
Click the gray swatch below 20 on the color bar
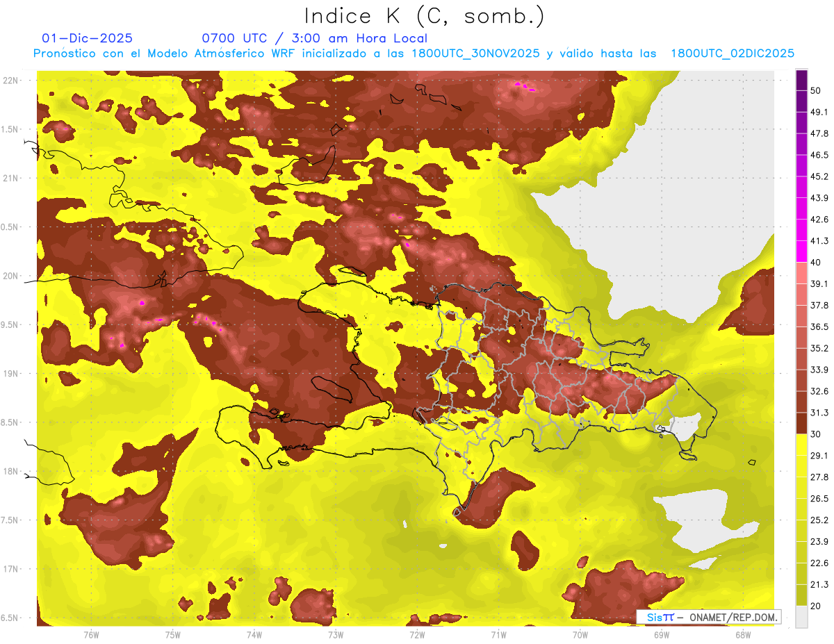tap(801, 617)
